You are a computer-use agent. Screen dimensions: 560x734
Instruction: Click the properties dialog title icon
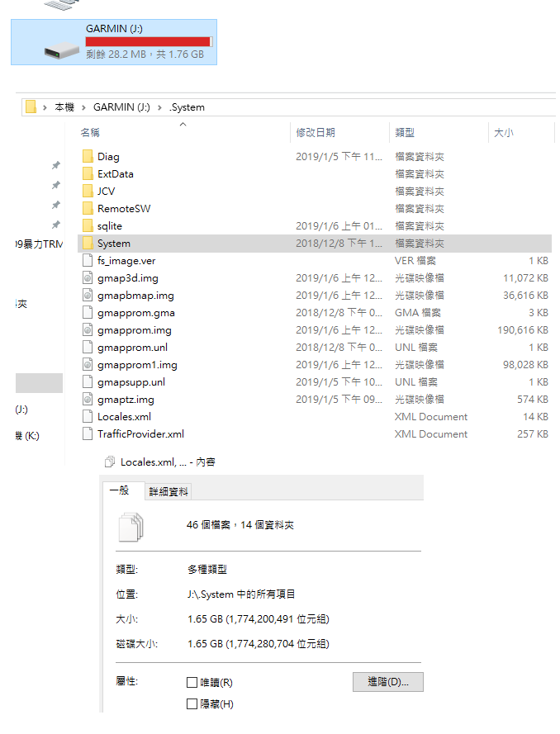pyautogui.click(x=110, y=462)
